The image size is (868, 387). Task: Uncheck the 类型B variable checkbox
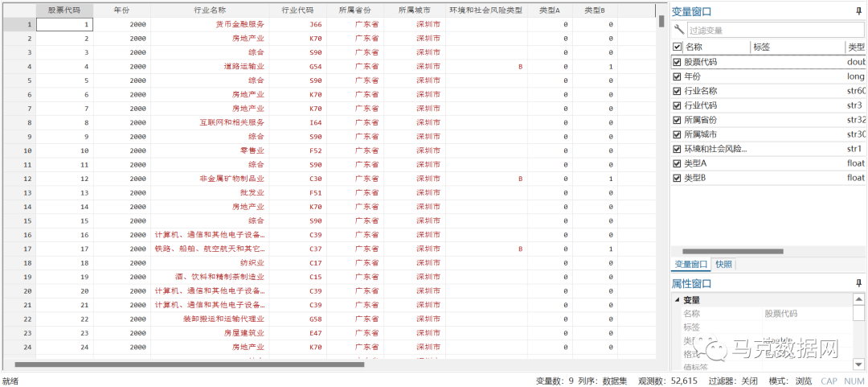click(677, 178)
